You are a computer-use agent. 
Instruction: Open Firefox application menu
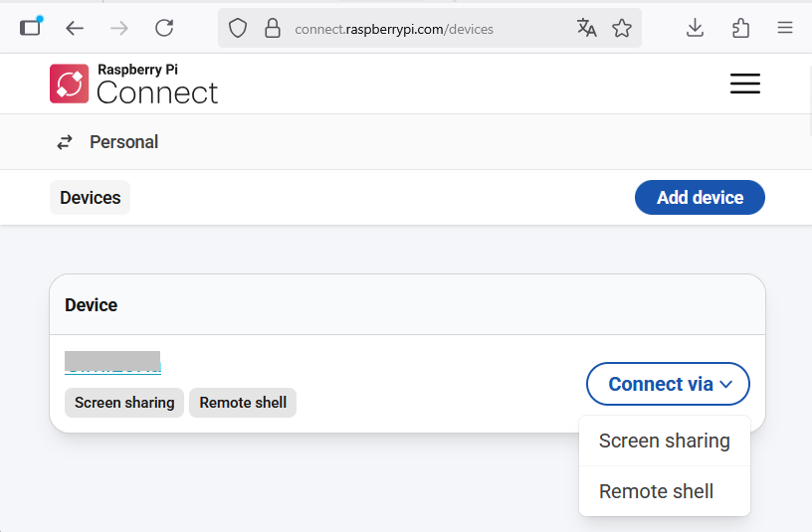pyautogui.click(x=785, y=28)
